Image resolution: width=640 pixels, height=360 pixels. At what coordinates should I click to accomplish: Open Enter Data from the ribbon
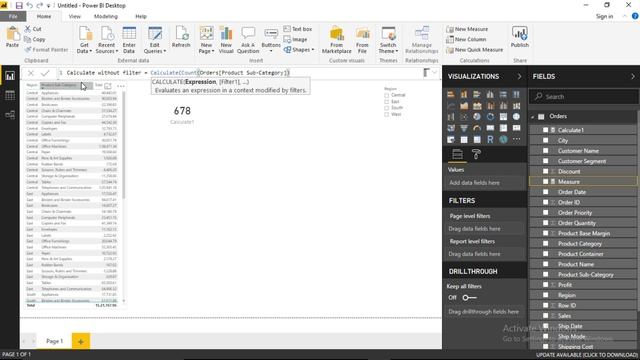click(x=129, y=40)
